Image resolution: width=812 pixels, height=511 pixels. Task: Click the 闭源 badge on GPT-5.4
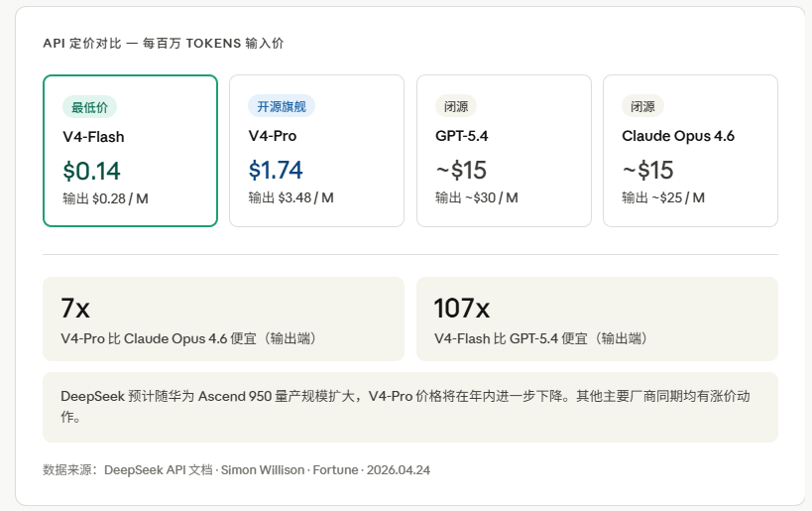pyautogui.click(x=456, y=107)
